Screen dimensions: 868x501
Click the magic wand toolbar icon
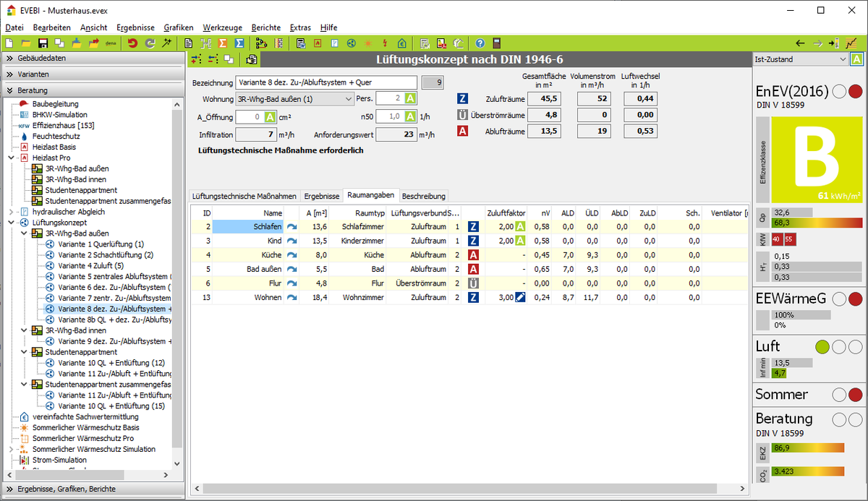pos(167,43)
